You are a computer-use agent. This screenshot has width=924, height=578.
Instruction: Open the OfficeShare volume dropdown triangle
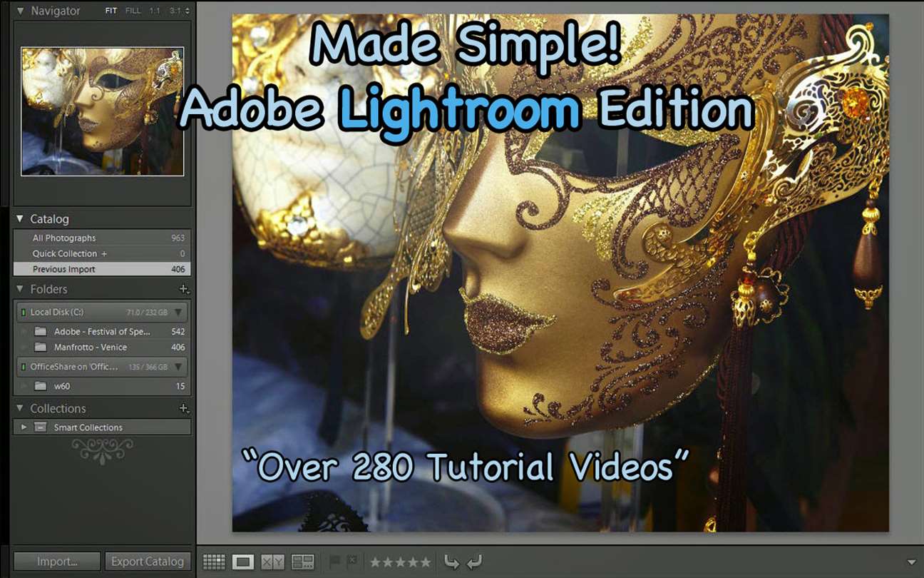[178, 367]
